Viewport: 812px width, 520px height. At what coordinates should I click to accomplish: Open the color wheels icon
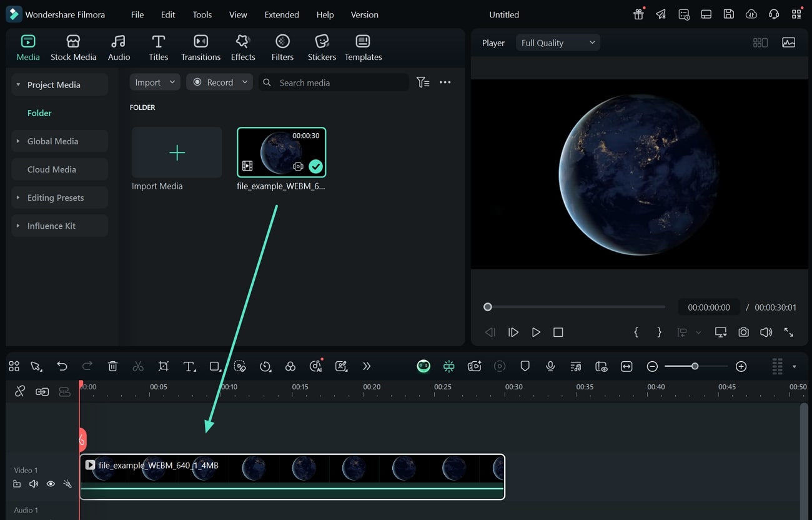coord(290,366)
